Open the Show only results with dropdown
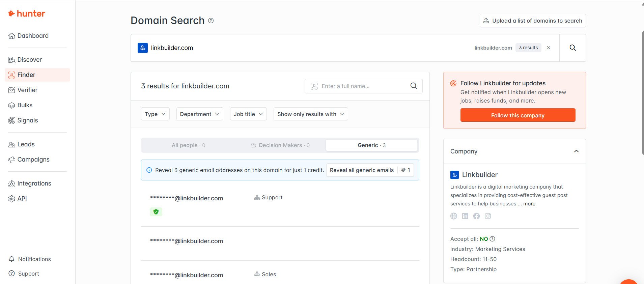Viewport: 644px width, 284px height. click(x=311, y=114)
